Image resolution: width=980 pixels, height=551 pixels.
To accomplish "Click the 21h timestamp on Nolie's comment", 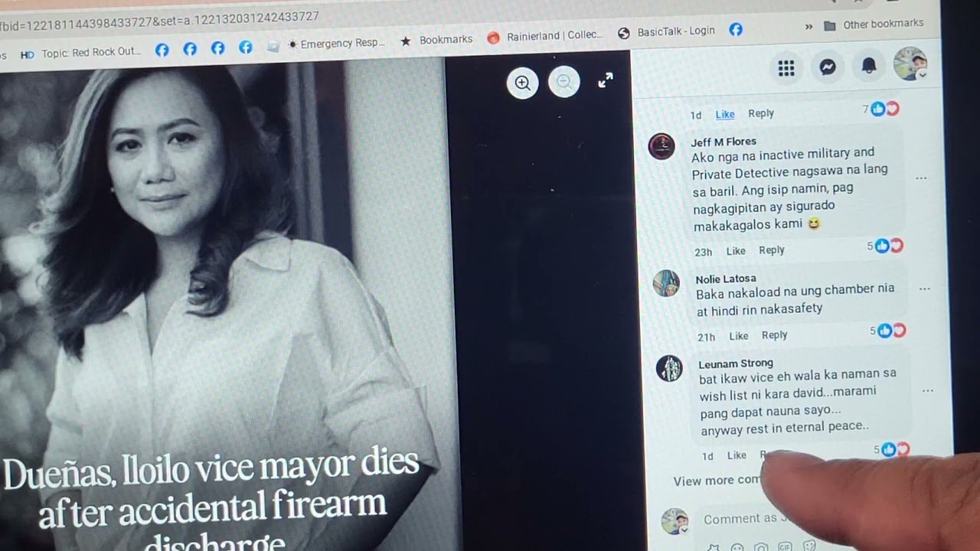I will coord(706,337).
